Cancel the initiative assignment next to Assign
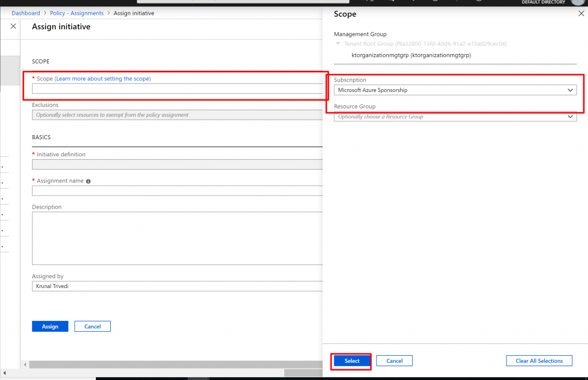Image resolution: width=588 pixels, height=380 pixels. tap(92, 327)
